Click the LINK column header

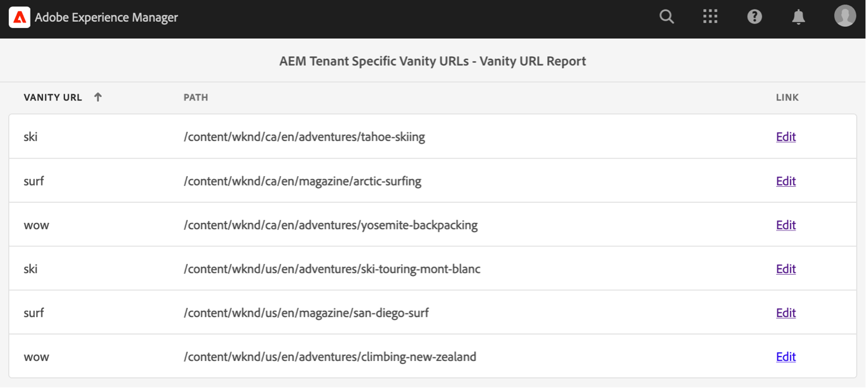(786, 97)
